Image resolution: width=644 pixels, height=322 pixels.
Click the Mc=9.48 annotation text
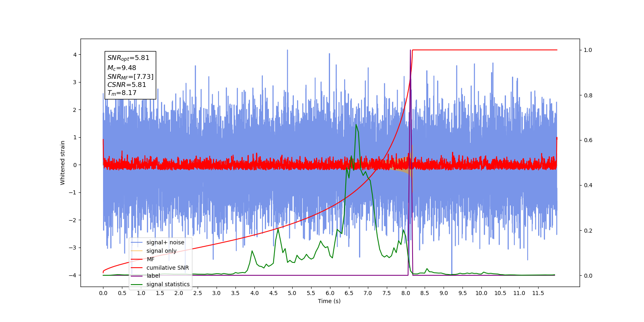click(x=122, y=68)
